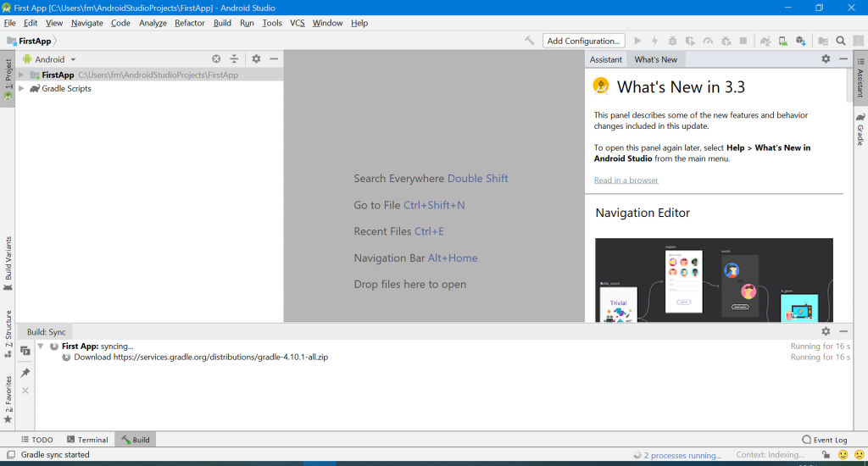Open Assistant panel settings gear
The image size is (868, 466).
coord(826,58)
